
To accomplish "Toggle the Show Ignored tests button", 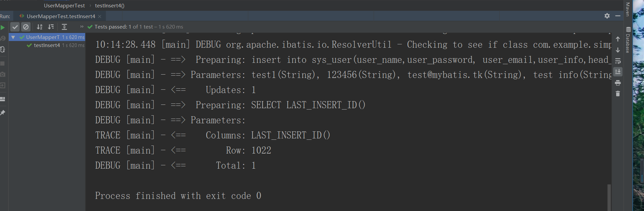I will pos(26,27).
